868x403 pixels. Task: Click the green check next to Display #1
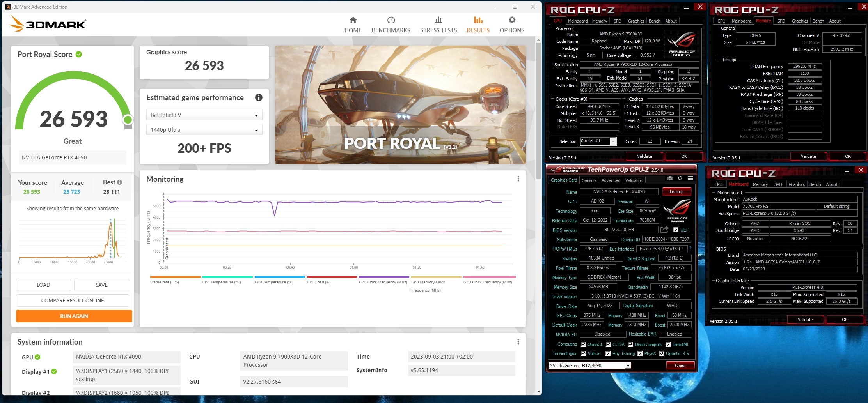54,372
